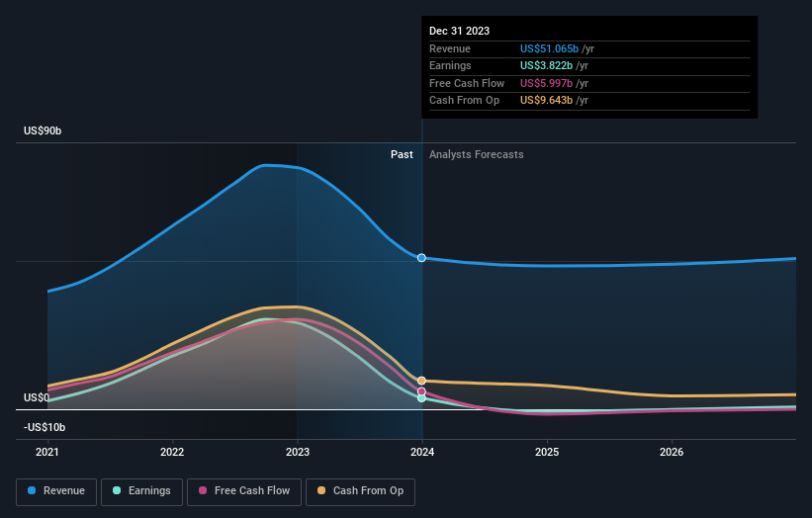Image resolution: width=812 pixels, height=518 pixels.
Task: Select the 2025 x-axis label
Action: pyautogui.click(x=547, y=452)
